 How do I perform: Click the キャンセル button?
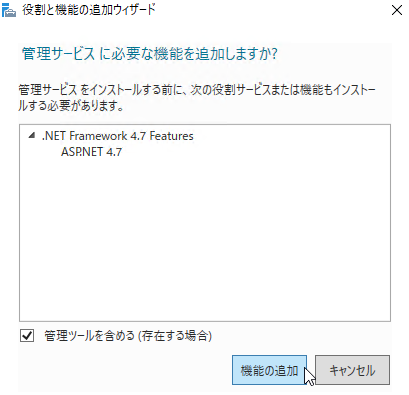point(352,370)
